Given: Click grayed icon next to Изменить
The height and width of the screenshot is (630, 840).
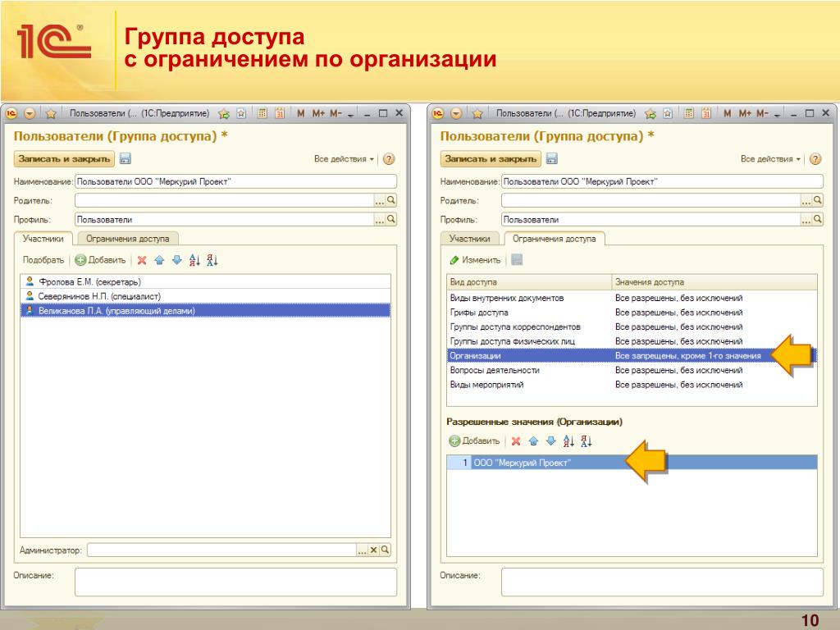Looking at the screenshot, I should point(517,260).
